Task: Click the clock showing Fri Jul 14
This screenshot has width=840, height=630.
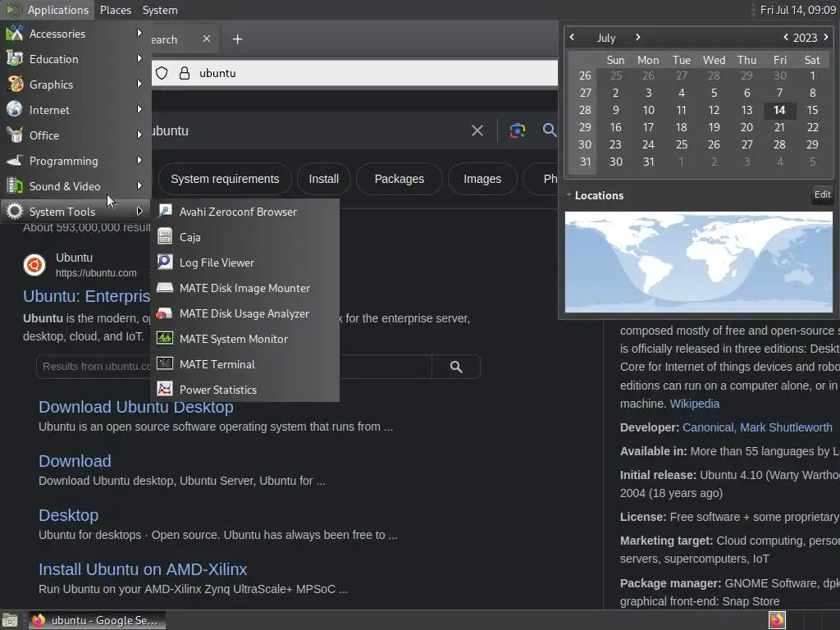Action: (x=797, y=10)
